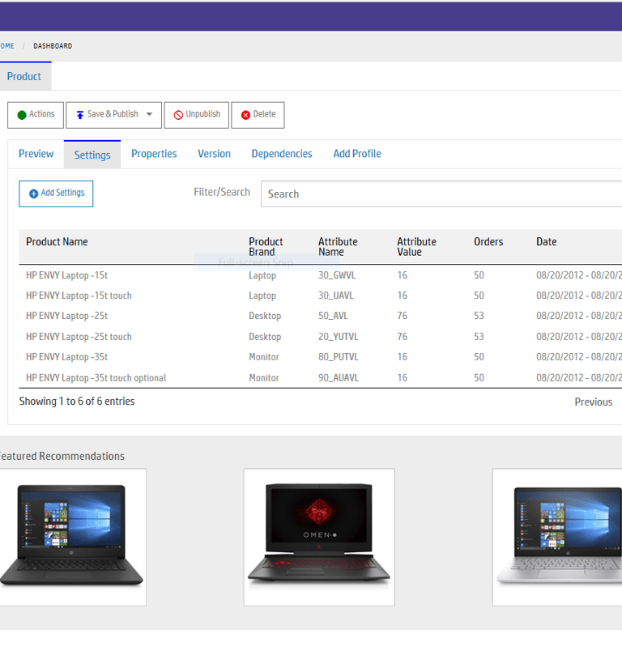The width and height of the screenshot is (622, 672).
Task: Click attribute name 20_YUTVL
Action: tap(338, 337)
